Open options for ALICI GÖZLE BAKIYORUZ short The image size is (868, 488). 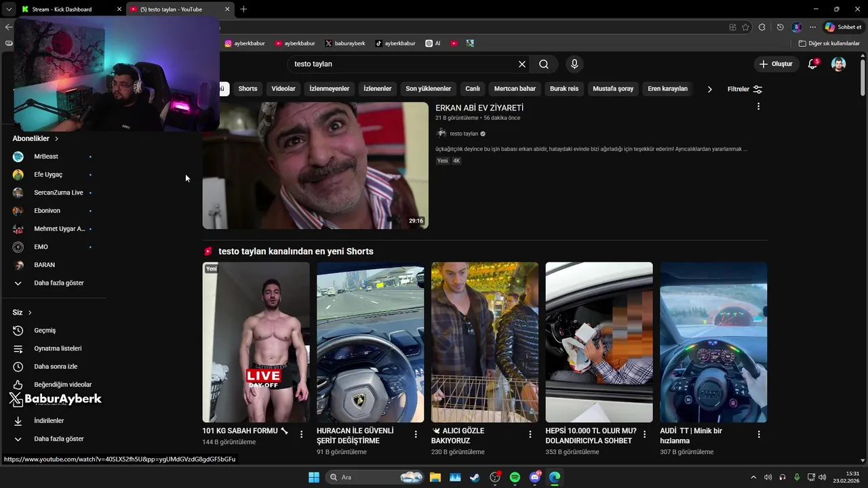(x=530, y=434)
